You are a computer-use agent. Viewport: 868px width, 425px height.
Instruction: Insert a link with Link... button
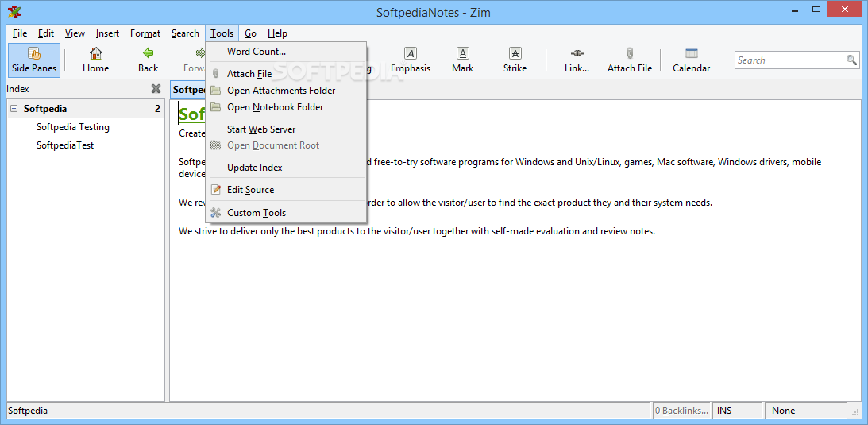577,60
